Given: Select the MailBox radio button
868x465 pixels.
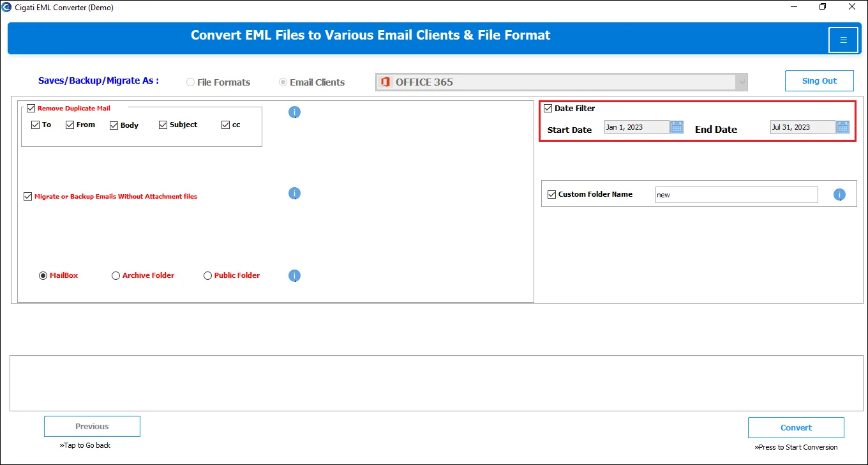Looking at the screenshot, I should [43, 276].
